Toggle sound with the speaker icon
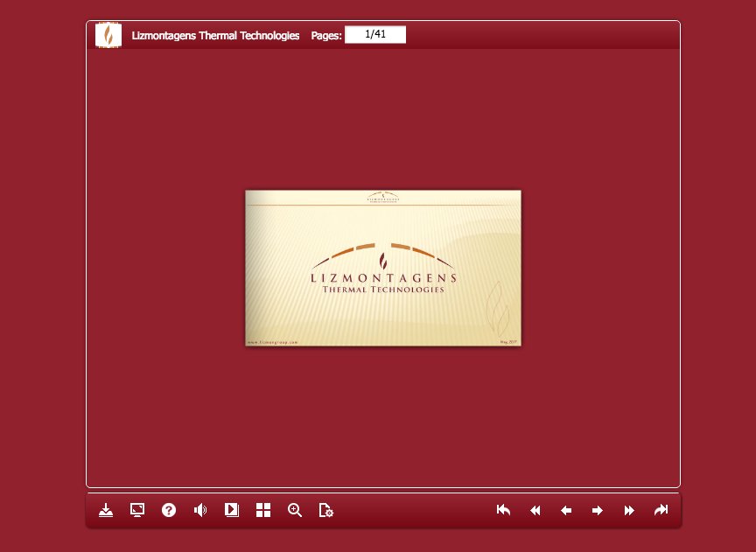This screenshot has width=756, height=552. tap(200, 510)
